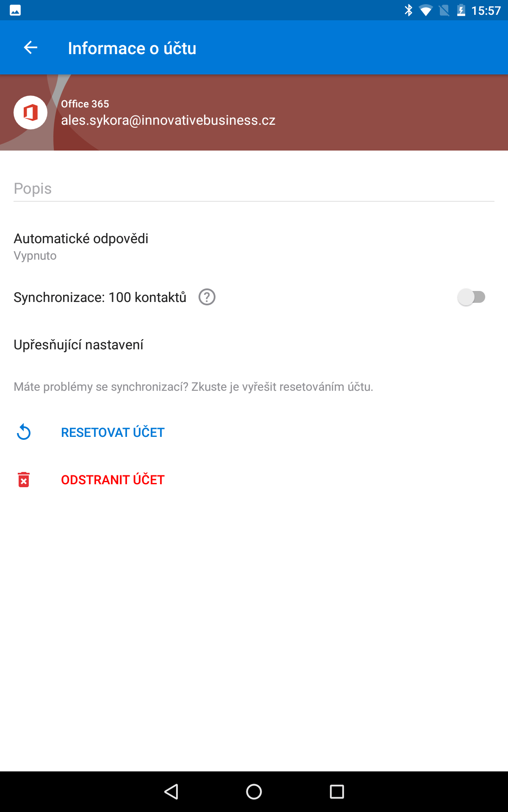This screenshot has width=508, height=812.
Task: Tap the Synchronizace: 100 kontaktů label
Action: [x=100, y=297]
